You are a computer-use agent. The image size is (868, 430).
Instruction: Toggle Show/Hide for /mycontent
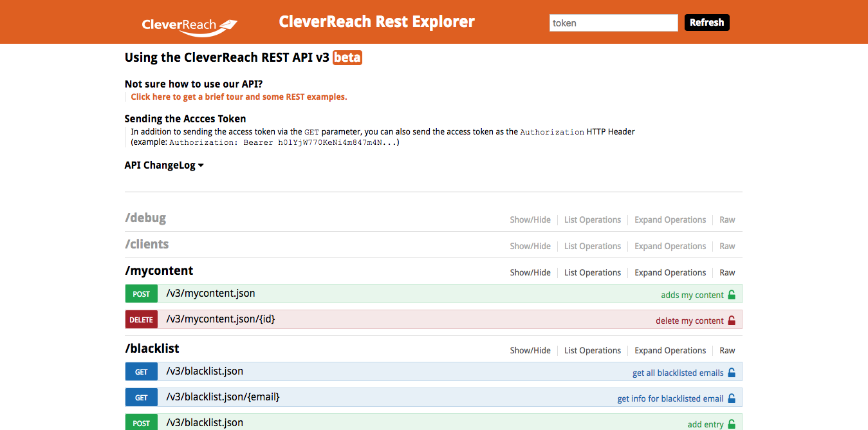coord(530,272)
